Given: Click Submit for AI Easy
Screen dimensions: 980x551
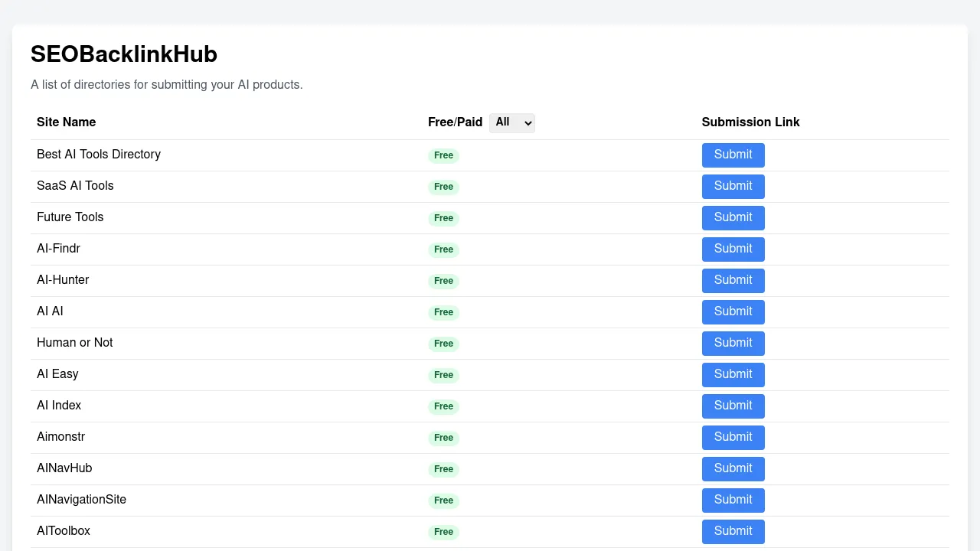Looking at the screenshot, I should pyautogui.click(x=733, y=374).
